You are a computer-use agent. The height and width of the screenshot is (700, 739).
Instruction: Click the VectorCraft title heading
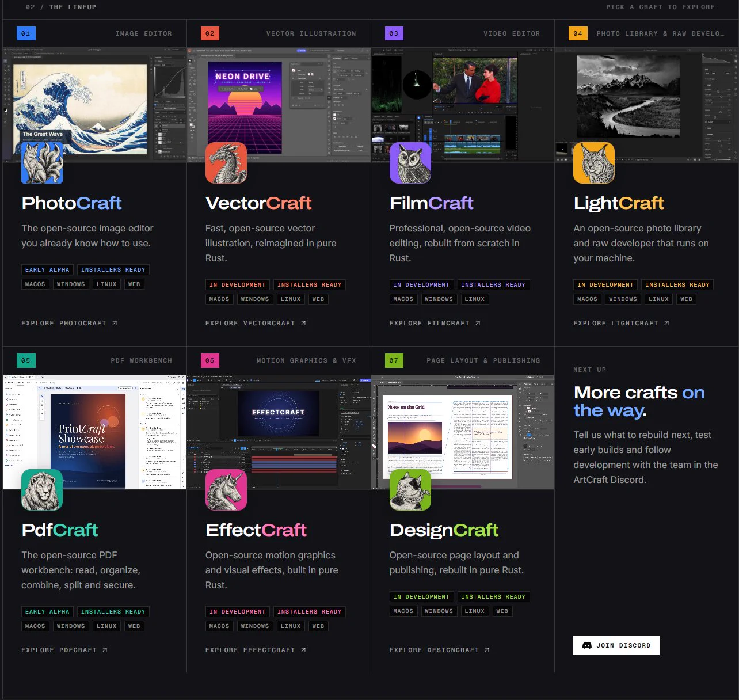[258, 203]
